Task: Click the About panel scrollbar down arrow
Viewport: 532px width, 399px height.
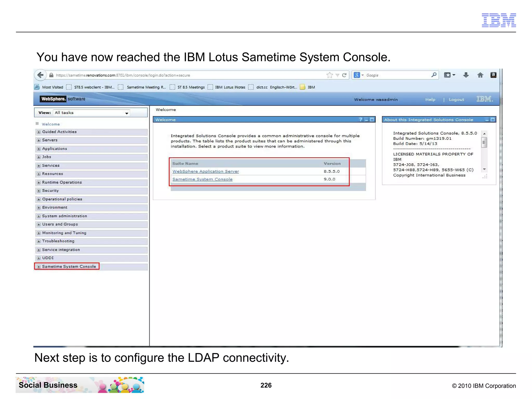Action: coord(484,169)
